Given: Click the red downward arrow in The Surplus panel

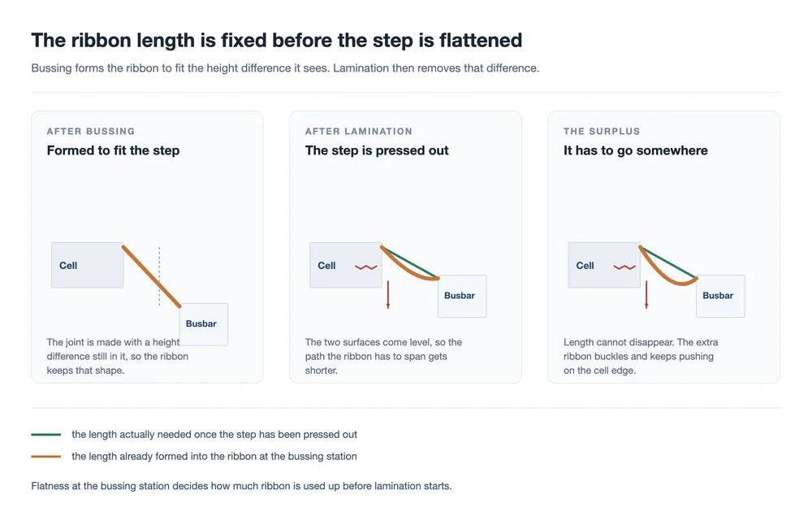Looking at the screenshot, I should [x=646, y=295].
